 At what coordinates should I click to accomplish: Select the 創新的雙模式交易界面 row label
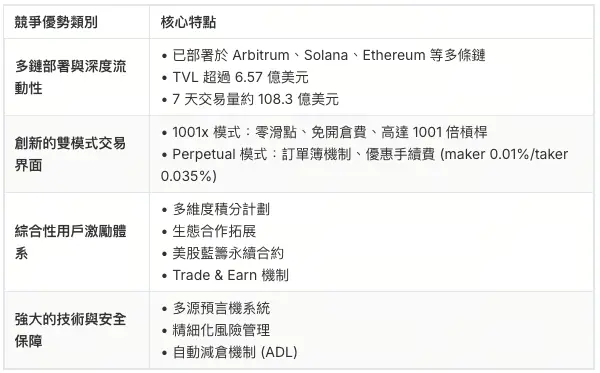tap(70, 154)
